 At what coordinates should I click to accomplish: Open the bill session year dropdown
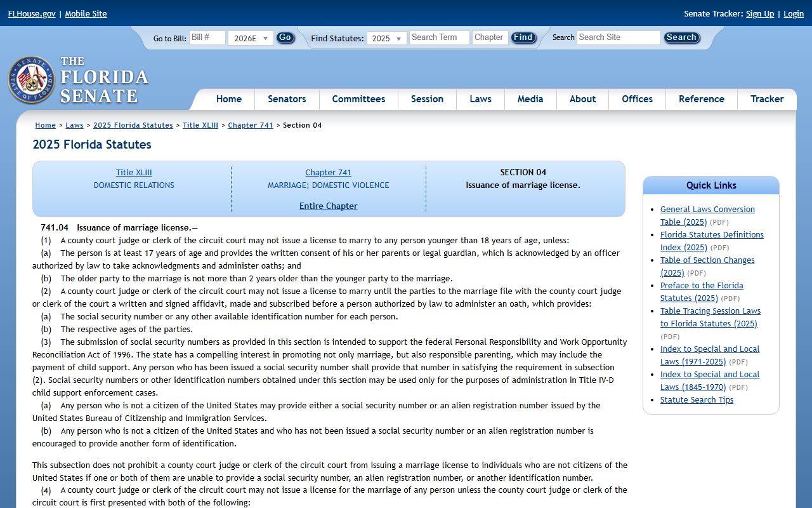[x=251, y=38]
